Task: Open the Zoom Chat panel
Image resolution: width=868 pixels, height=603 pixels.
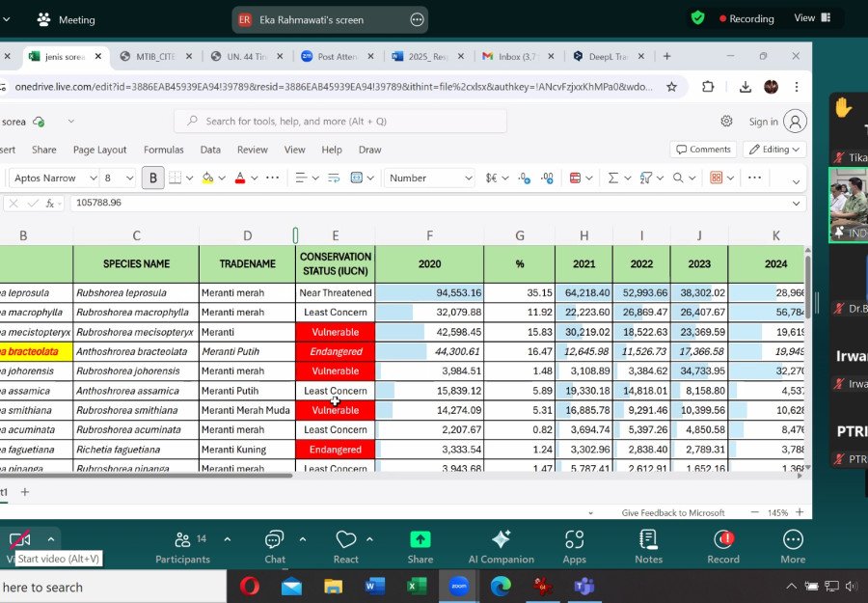Action: [x=275, y=540]
